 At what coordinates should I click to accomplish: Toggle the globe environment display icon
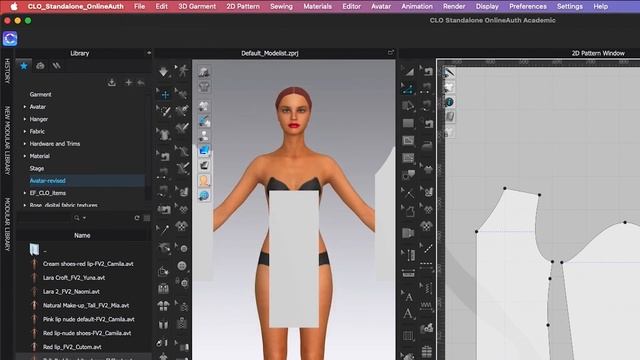(204, 196)
